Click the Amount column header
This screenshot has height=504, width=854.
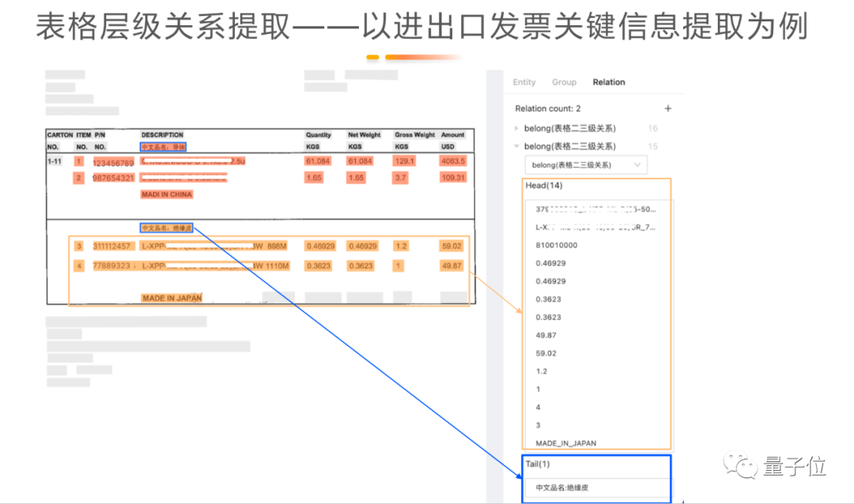(x=452, y=135)
